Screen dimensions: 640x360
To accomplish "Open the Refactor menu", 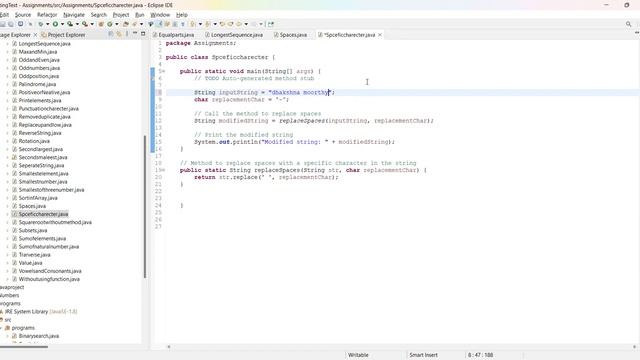I will pyautogui.click(x=47, y=15).
